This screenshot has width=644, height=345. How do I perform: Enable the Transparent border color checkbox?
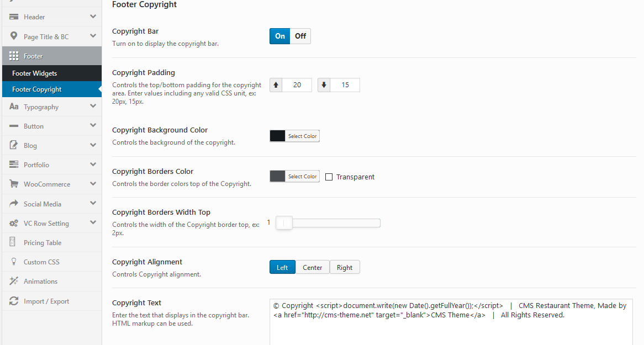click(x=329, y=177)
